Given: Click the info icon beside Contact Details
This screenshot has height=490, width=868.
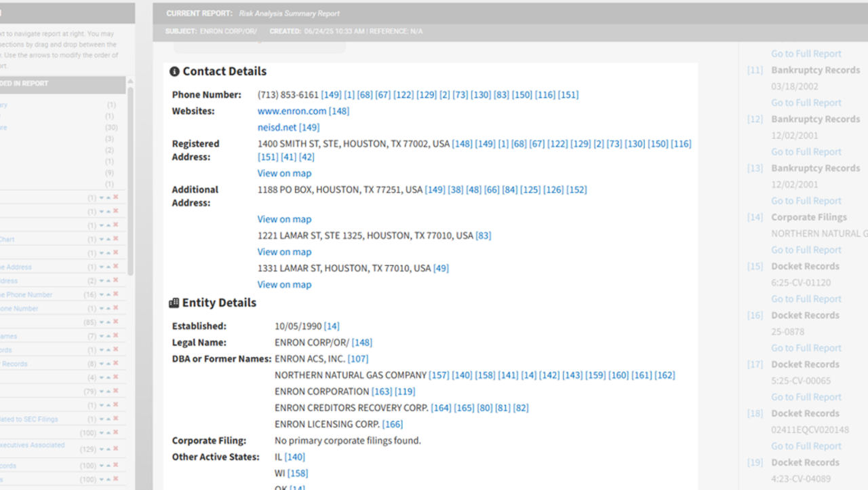Looking at the screenshot, I should pyautogui.click(x=174, y=72).
